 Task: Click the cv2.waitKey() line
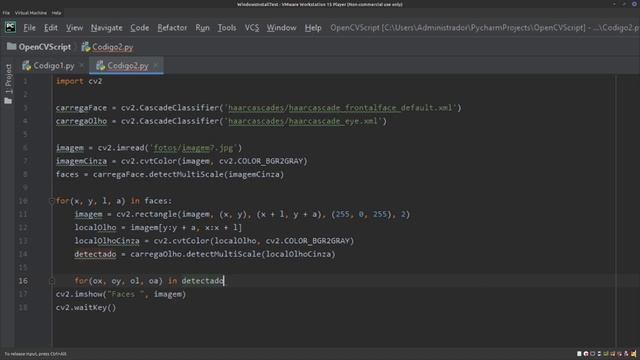click(x=86, y=308)
